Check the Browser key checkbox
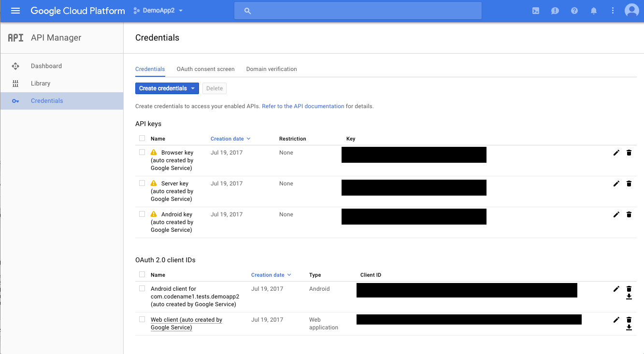The width and height of the screenshot is (644, 354). [x=142, y=152]
